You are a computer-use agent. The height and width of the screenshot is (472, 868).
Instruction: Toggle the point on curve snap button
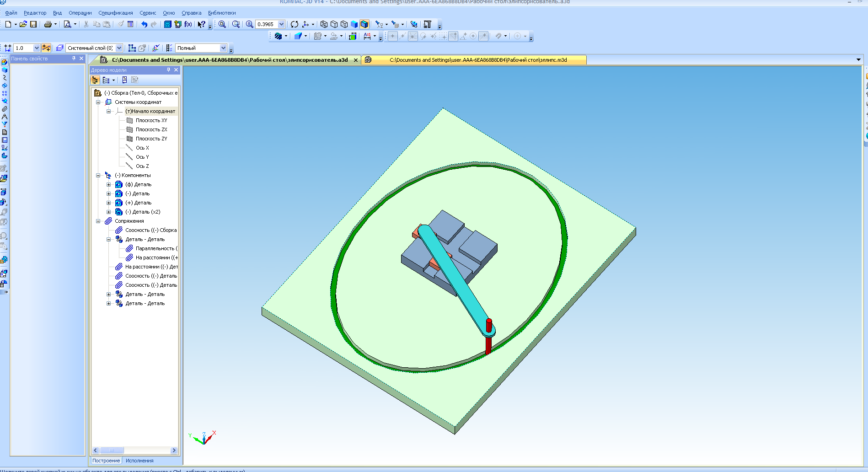(483, 36)
